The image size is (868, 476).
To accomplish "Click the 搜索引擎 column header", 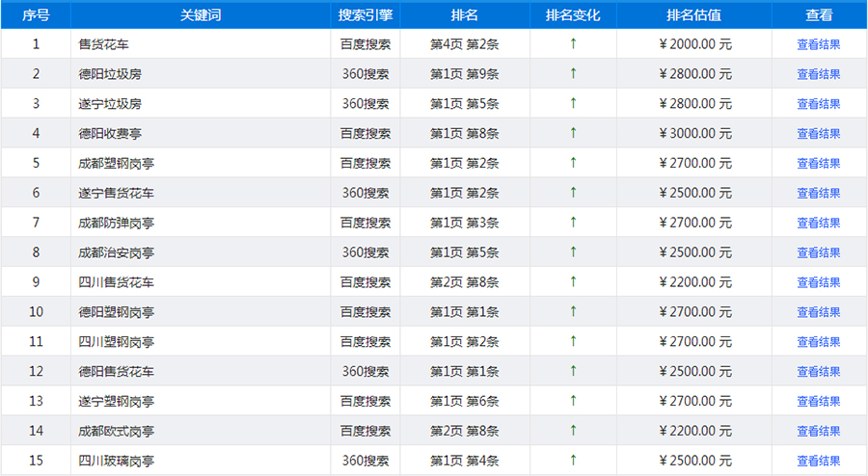I will pos(366,15).
